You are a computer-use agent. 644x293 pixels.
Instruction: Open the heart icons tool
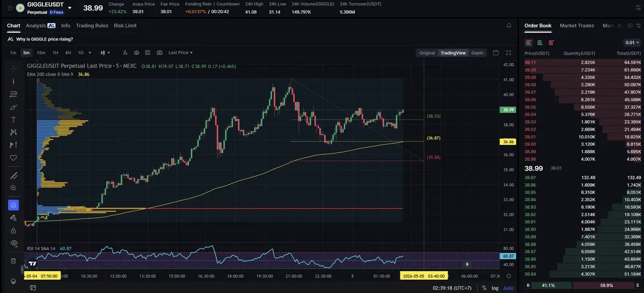coord(14,158)
